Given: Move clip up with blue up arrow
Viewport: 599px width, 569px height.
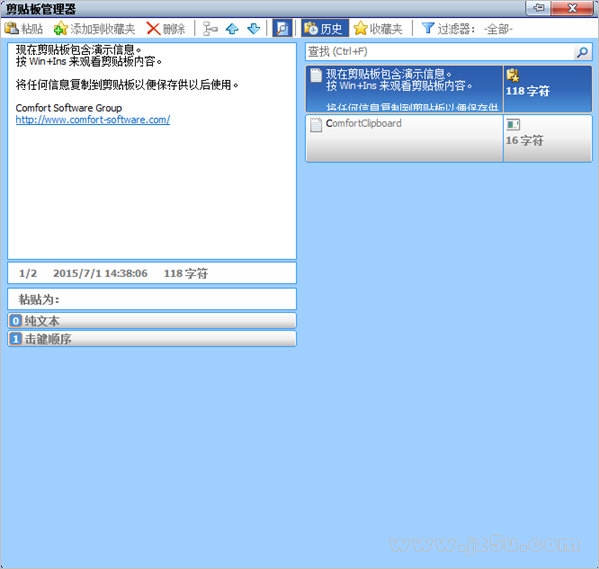Looking at the screenshot, I should [x=232, y=29].
